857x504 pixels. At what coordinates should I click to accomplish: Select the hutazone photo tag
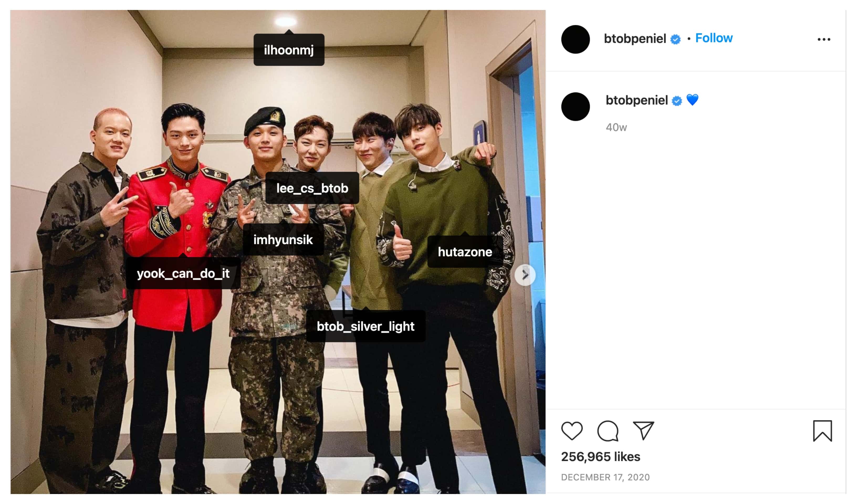(465, 252)
